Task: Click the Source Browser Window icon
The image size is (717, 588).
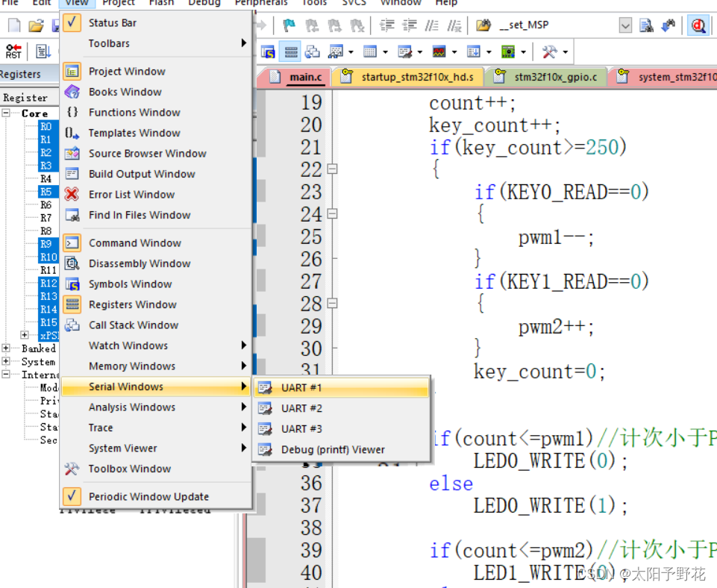Action: [72, 153]
